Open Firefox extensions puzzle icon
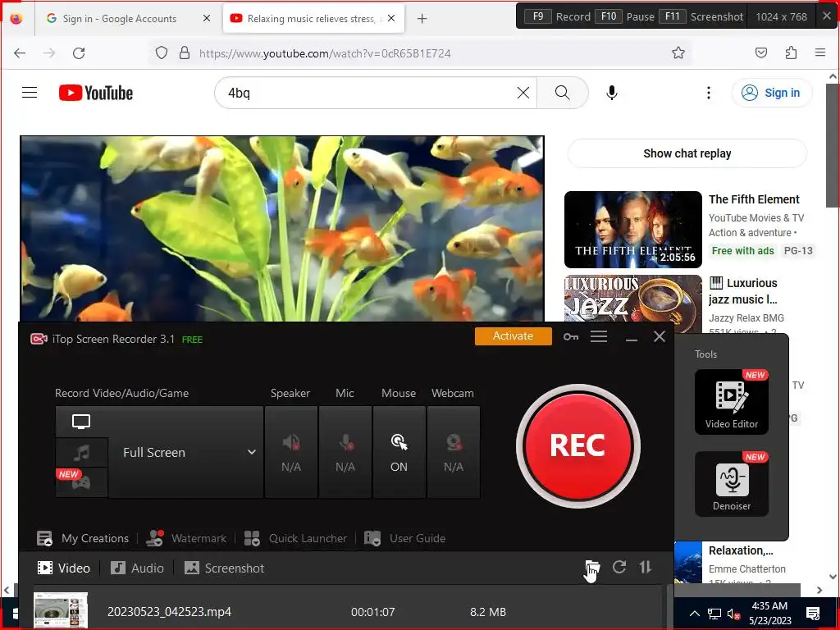 point(791,52)
